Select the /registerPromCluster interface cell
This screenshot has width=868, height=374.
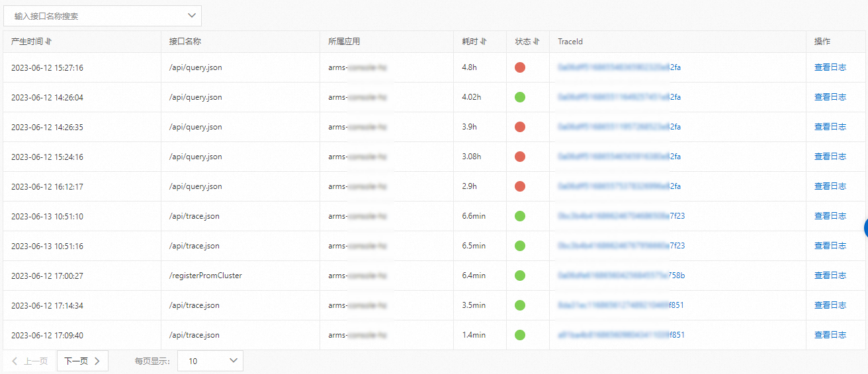coord(206,276)
